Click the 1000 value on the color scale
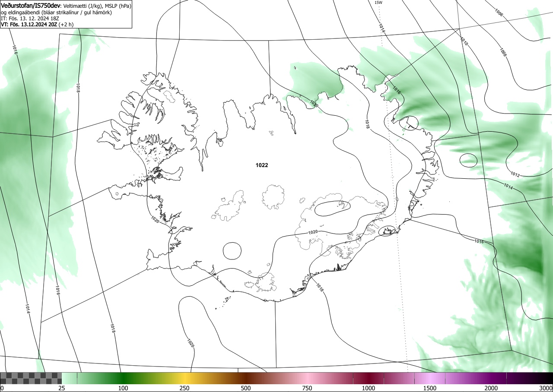 click(369, 388)
